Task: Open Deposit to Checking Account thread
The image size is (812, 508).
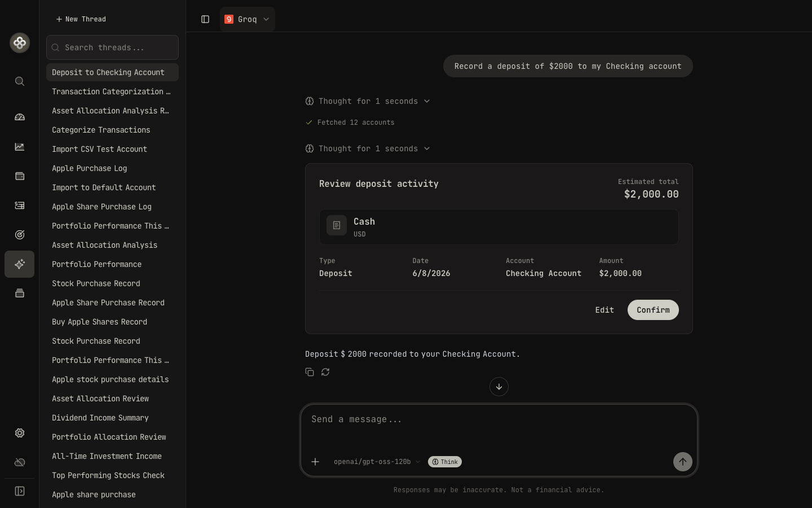Action: [112, 72]
